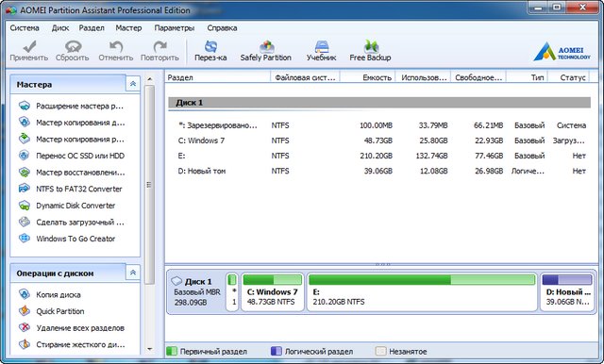Click the Перез-ка reload icon
604x364 pixels.
(210, 46)
